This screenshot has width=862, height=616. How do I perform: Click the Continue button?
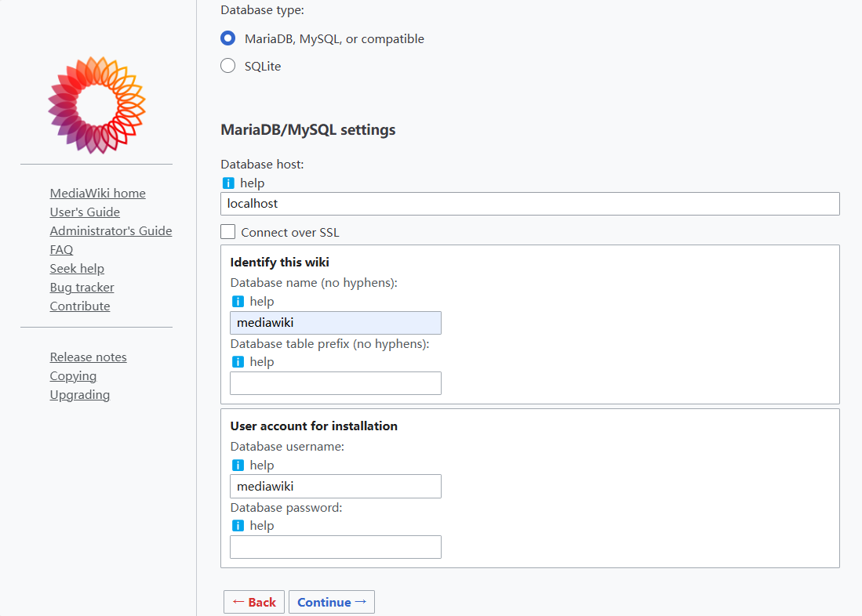click(331, 602)
